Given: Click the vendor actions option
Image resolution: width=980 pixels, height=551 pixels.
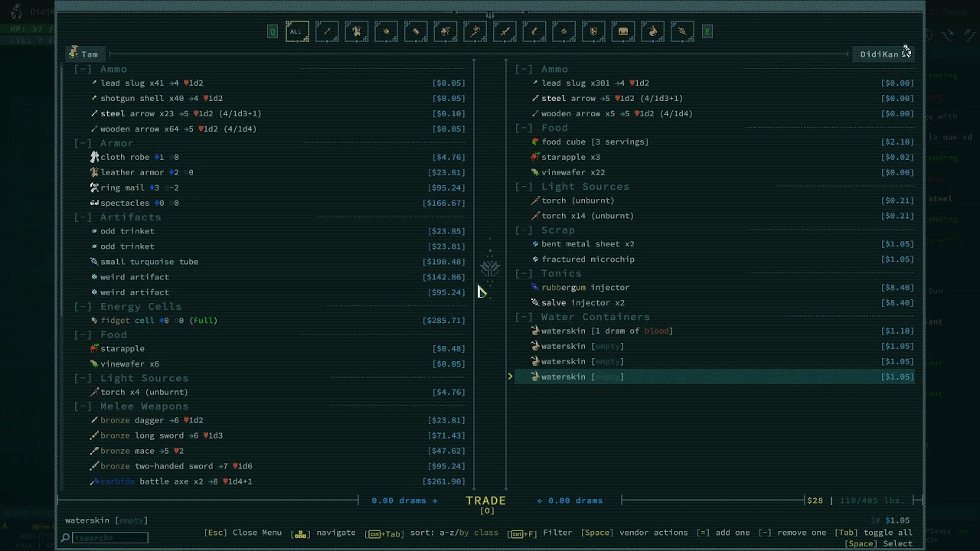Looking at the screenshot, I should 634,533.
